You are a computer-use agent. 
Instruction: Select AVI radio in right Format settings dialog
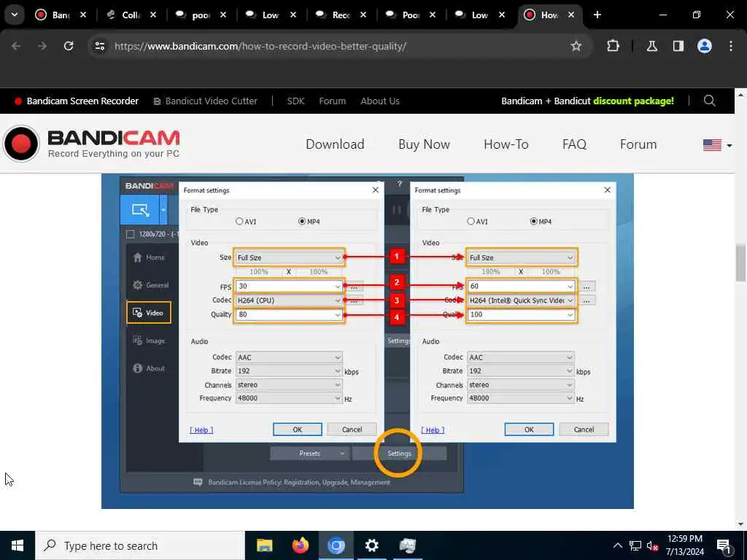[471, 222]
